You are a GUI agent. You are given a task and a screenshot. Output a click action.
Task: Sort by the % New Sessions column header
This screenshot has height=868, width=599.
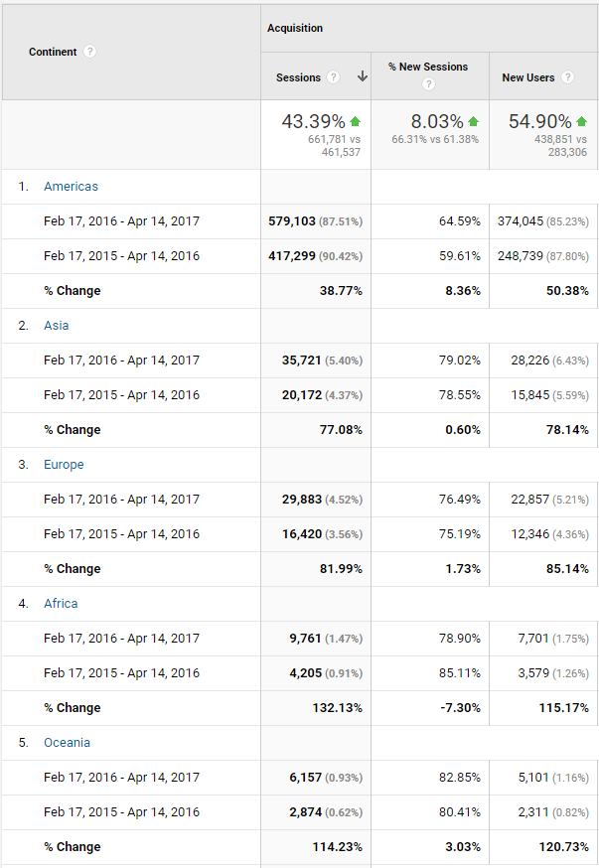tap(428, 67)
